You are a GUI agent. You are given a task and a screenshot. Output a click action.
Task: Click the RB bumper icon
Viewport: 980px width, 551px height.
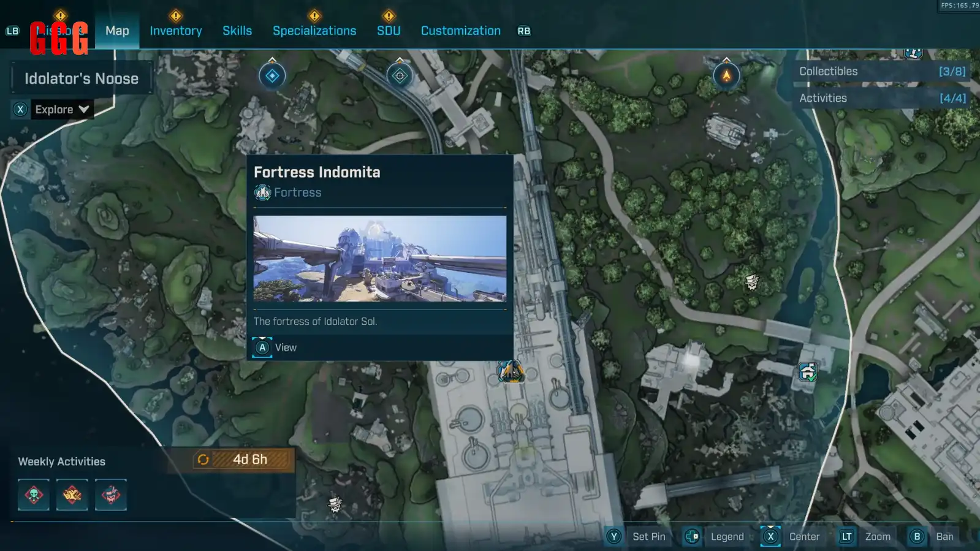point(524,31)
